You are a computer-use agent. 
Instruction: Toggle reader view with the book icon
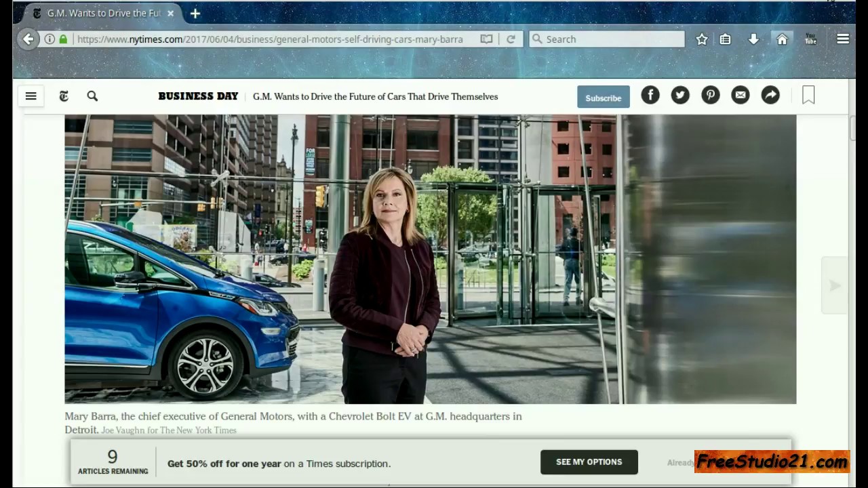point(486,39)
